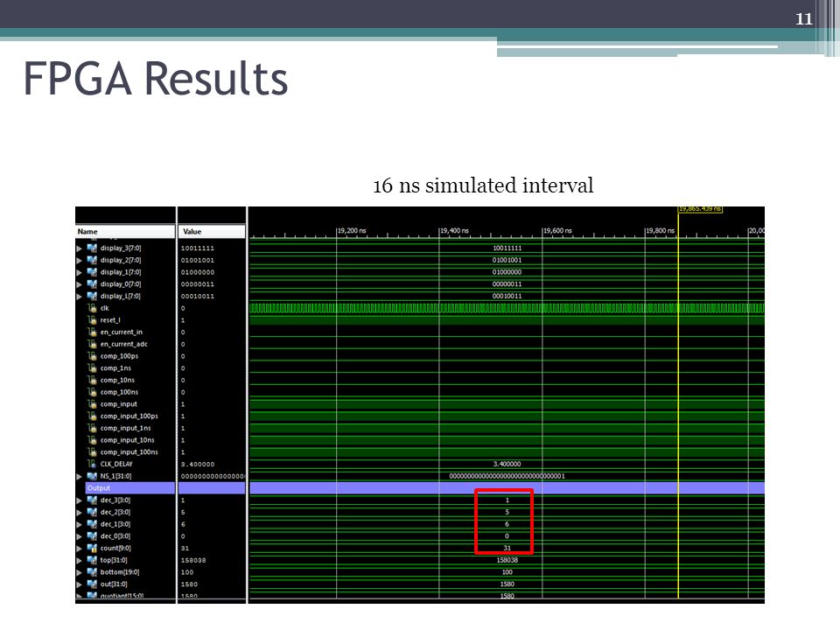This screenshot has width=840, height=630.
Task: Click the clk waveform trace
Action: click(x=507, y=308)
